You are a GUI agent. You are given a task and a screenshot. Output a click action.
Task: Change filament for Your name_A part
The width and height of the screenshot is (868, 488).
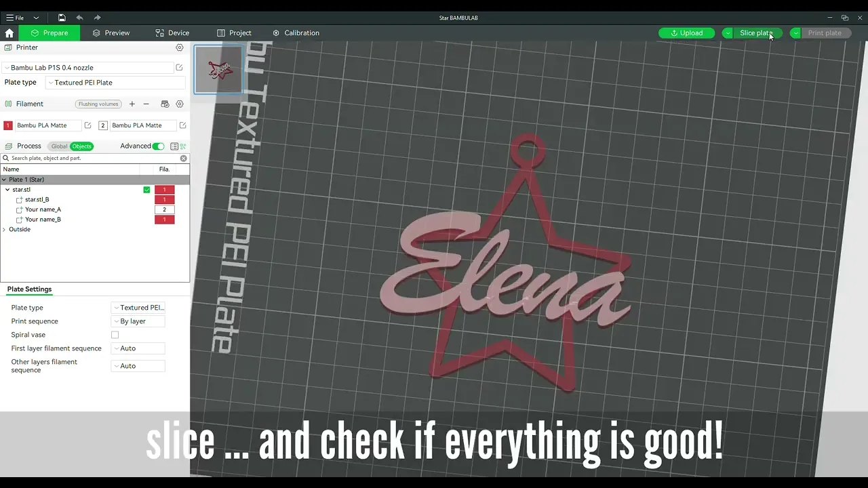pos(164,209)
